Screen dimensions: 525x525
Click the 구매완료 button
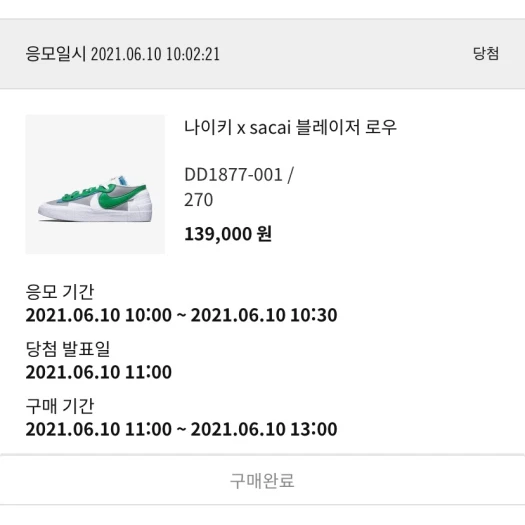click(262, 480)
